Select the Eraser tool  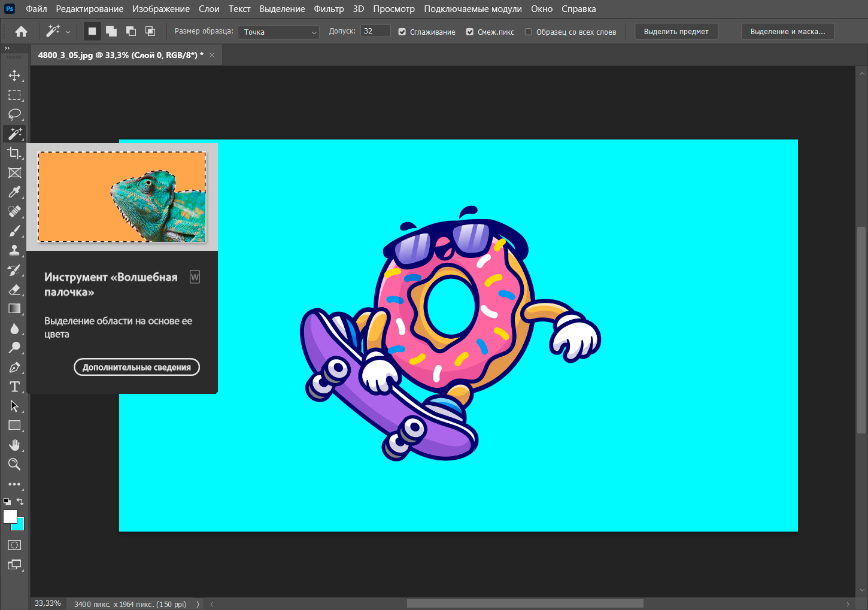pos(14,289)
